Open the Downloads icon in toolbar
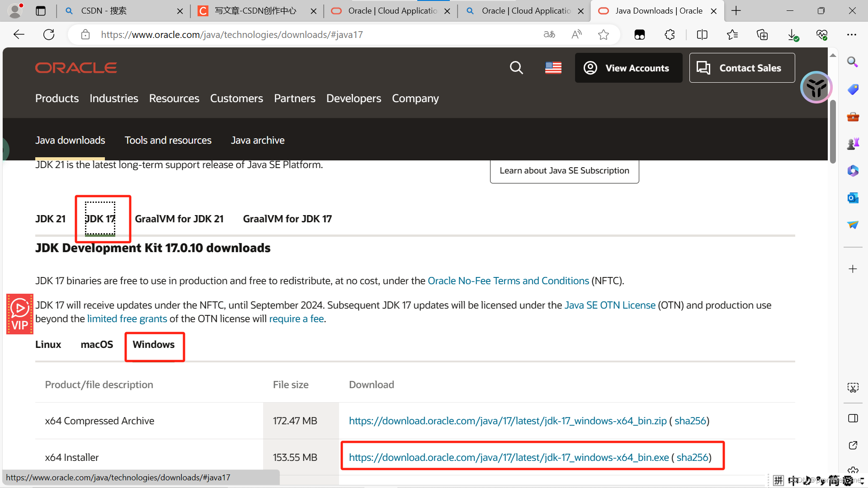 tap(792, 35)
